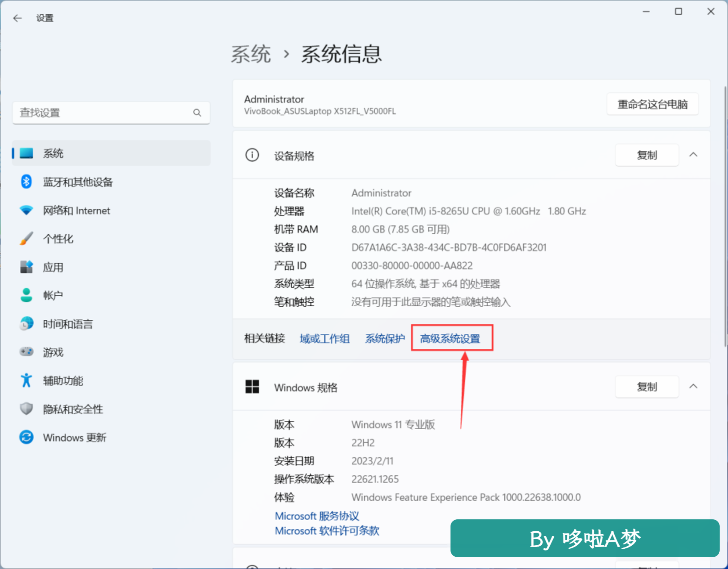Open 系统 in the sidebar
The height and width of the screenshot is (569, 728).
coord(111,153)
